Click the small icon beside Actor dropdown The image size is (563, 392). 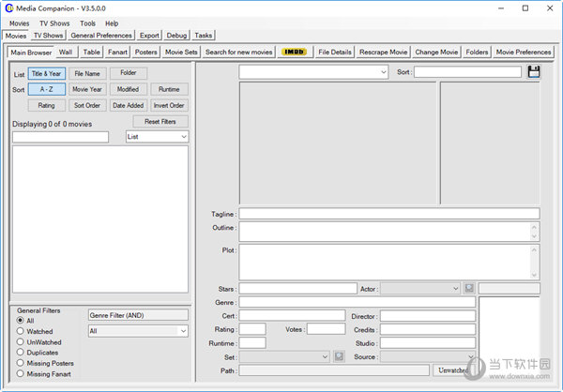[x=469, y=289]
